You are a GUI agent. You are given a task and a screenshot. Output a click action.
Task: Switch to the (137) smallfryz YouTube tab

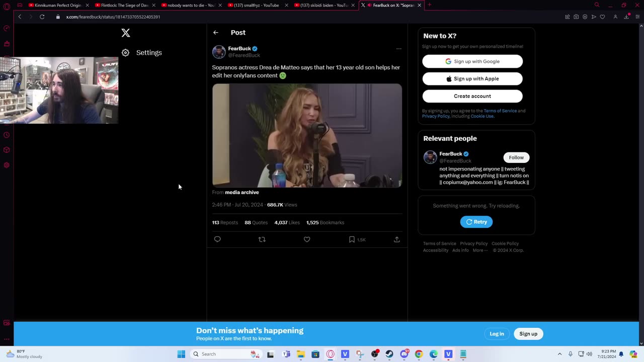(257, 5)
